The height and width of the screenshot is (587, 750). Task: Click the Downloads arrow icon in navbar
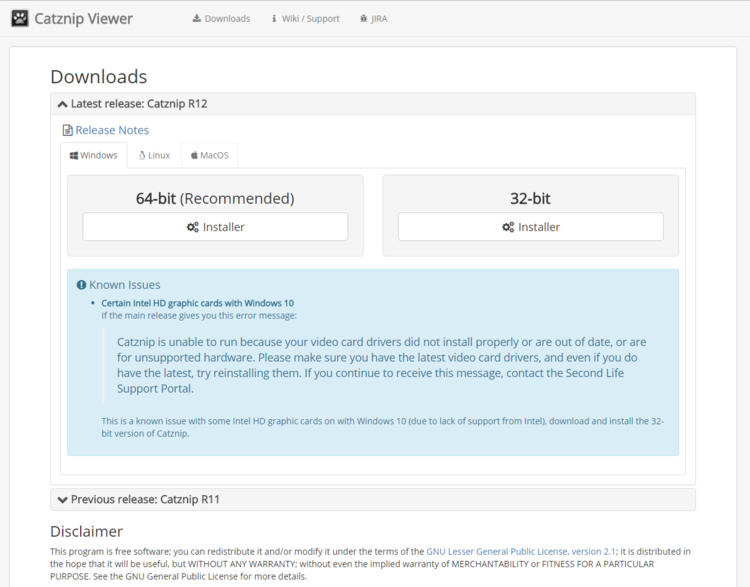pyautogui.click(x=197, y=19)
